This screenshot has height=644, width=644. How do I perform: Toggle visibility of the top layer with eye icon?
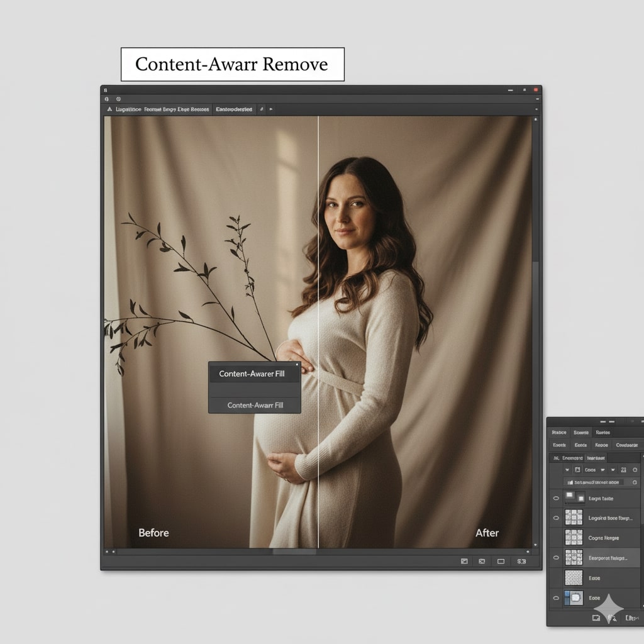coord(555,499)
